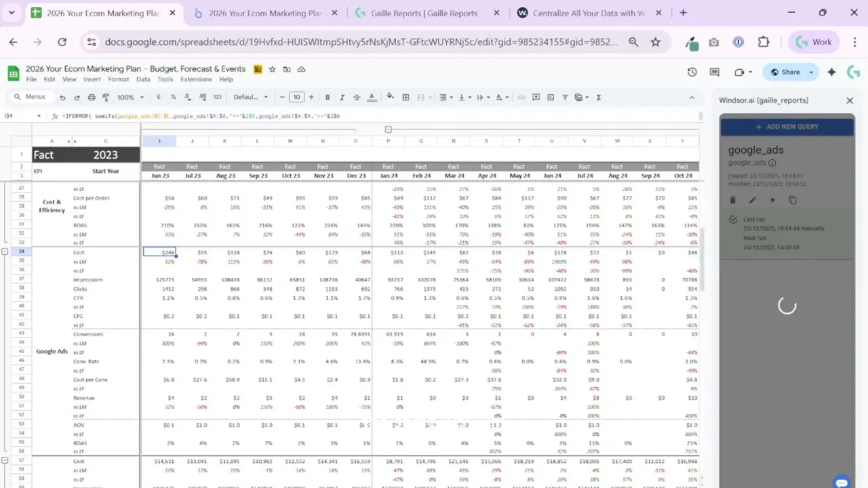This screenshot has height=488, width=868.
Task: Open the Data menu
Action: pyautogui.click(x=143, y=79)
